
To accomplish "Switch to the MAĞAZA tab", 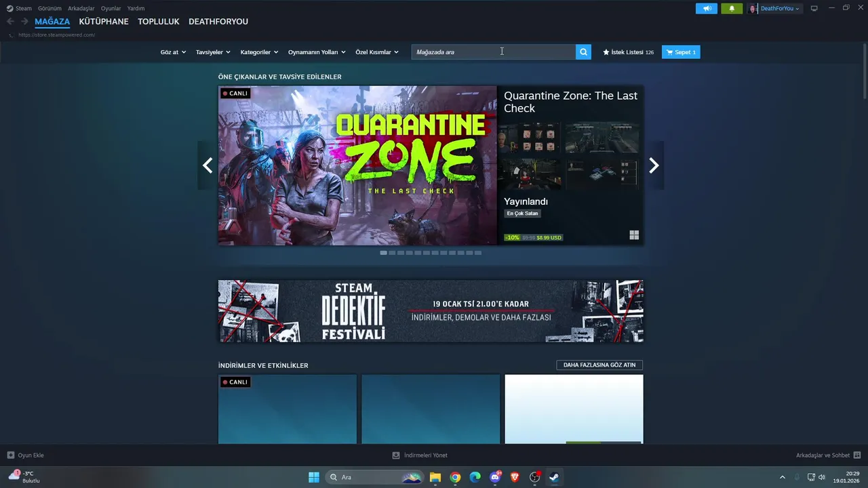I will pyautogui.click(x=52, y=22).
